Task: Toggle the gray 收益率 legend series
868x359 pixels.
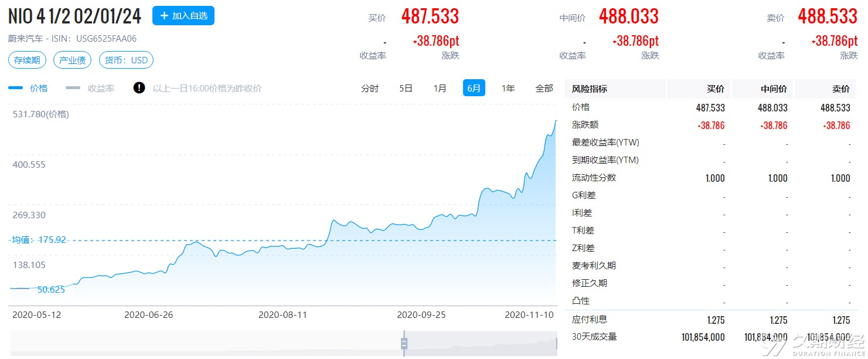Action: point(90,88)
